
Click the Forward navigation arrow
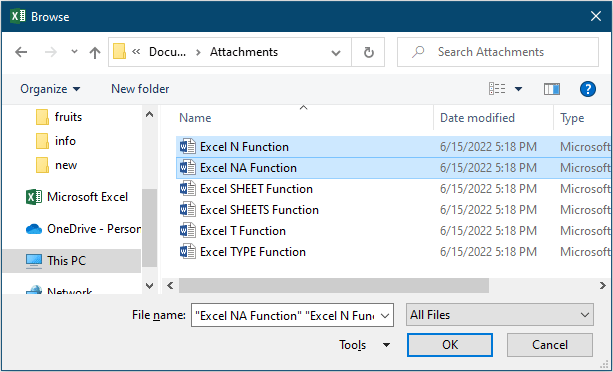pos(51,52)
